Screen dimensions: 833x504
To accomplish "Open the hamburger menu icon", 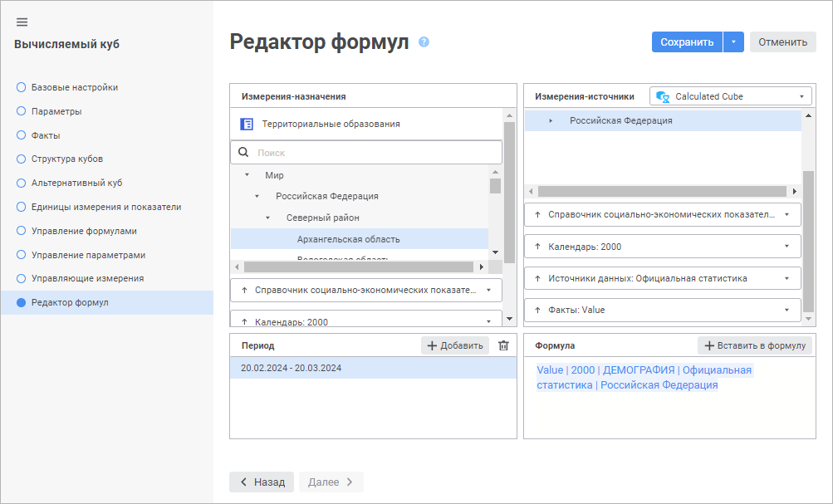I will click(x=22, y=22).
